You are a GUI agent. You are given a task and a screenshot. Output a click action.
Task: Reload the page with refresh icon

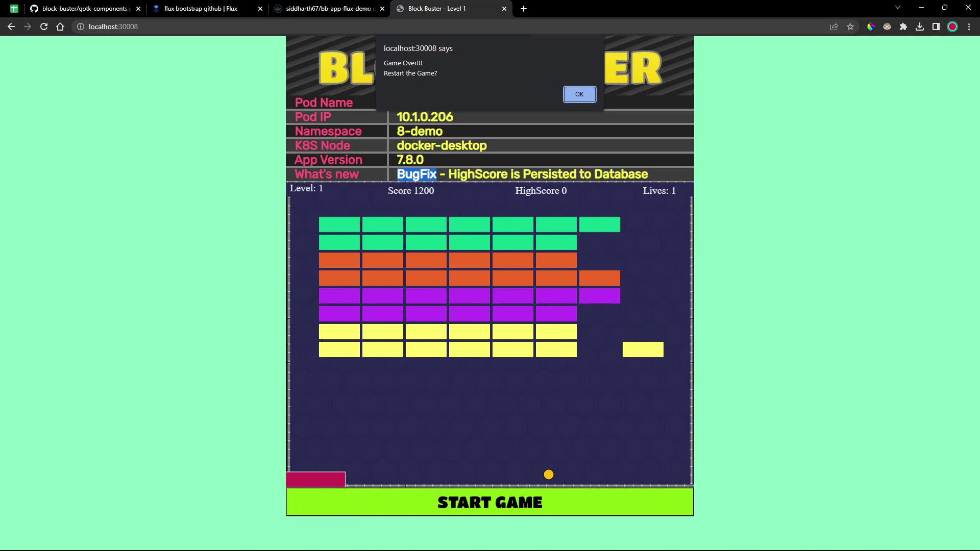(x=44, y=27)
